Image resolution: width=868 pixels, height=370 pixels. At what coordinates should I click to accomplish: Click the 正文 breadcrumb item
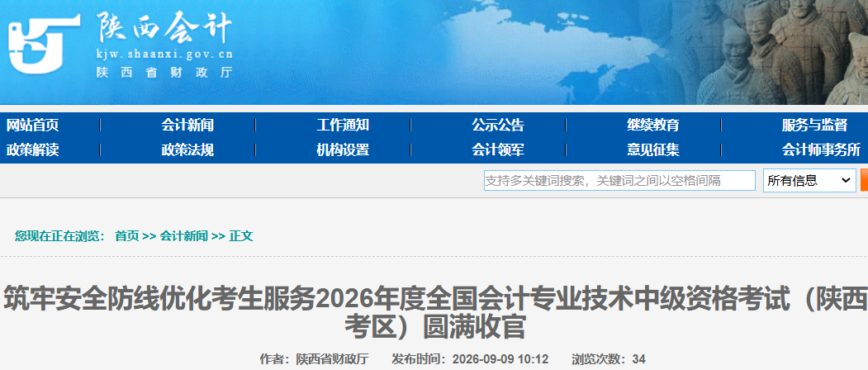pyautogui.click(x=241, y=236)
